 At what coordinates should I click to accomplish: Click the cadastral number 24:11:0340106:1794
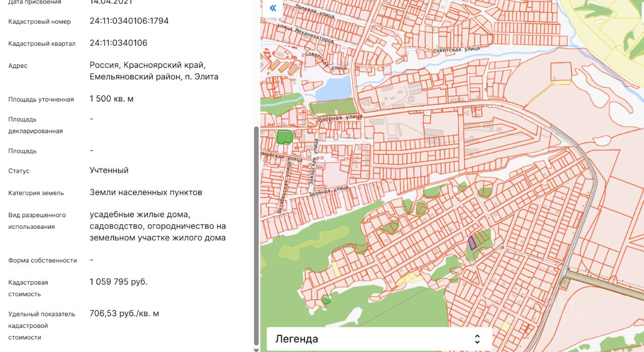[129, 21]
